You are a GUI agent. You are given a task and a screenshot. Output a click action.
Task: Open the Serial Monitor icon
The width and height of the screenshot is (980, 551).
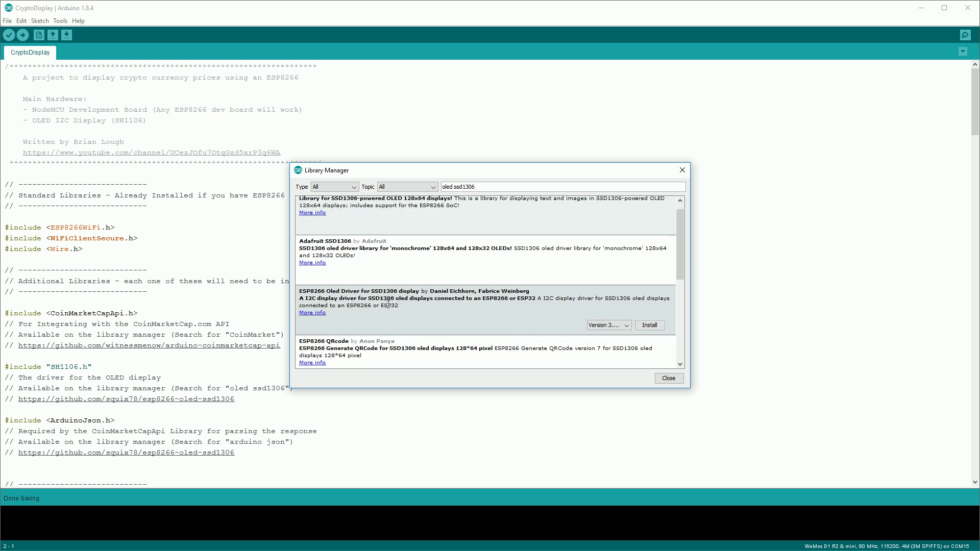click(x=965, y=35)
